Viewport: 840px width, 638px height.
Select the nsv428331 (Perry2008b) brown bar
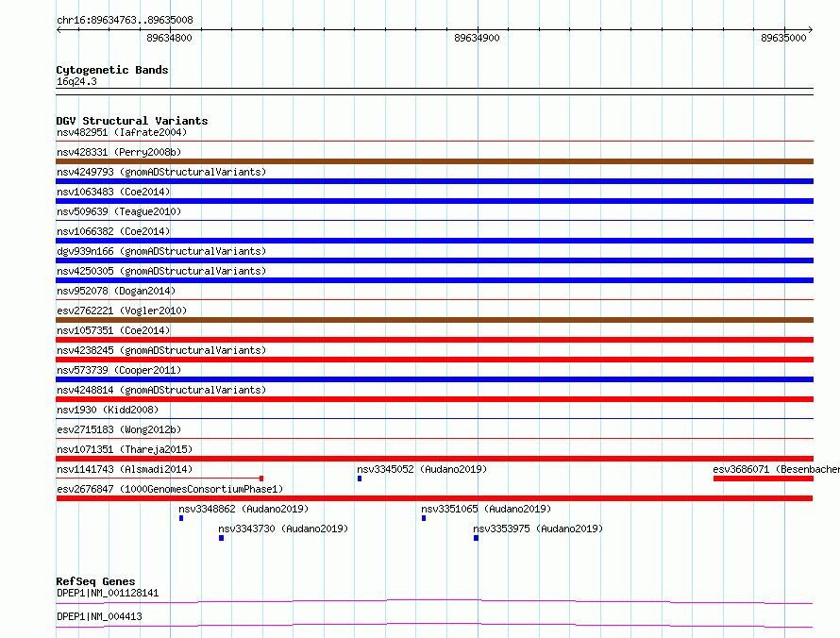(434, 161)
